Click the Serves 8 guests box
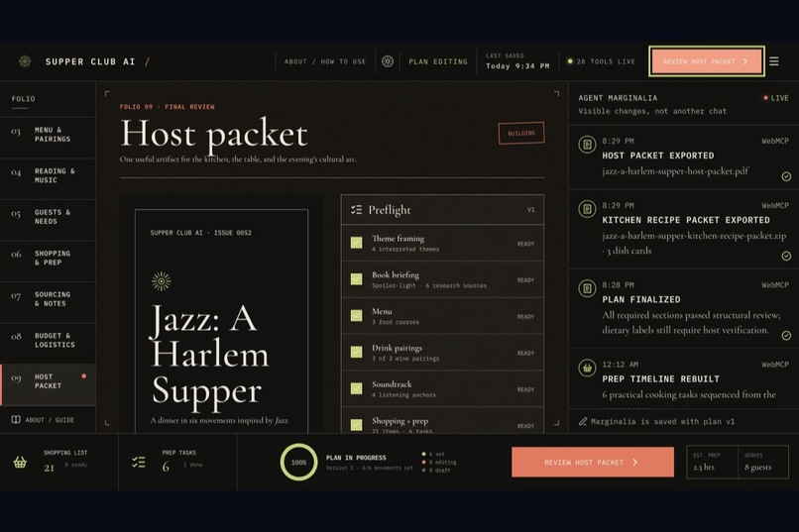799x532 pixels. pos(763,463)
